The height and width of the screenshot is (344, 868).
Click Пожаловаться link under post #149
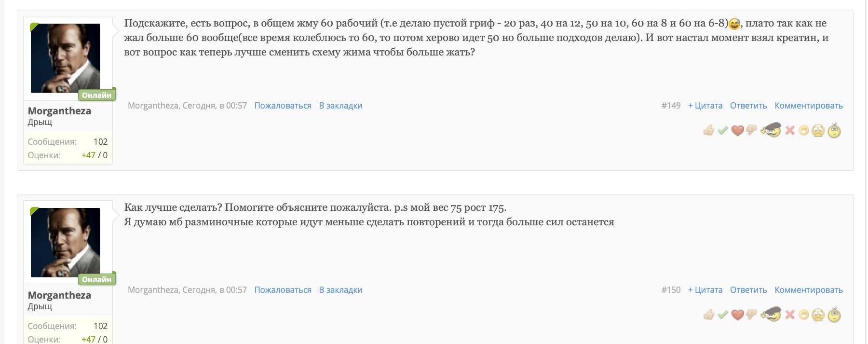pos(283,106)
